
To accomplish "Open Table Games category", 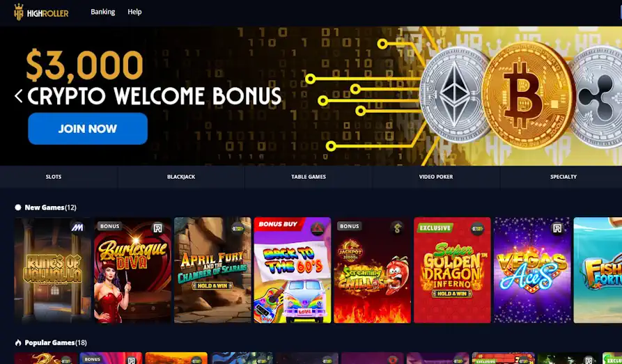I will point(309,177).
